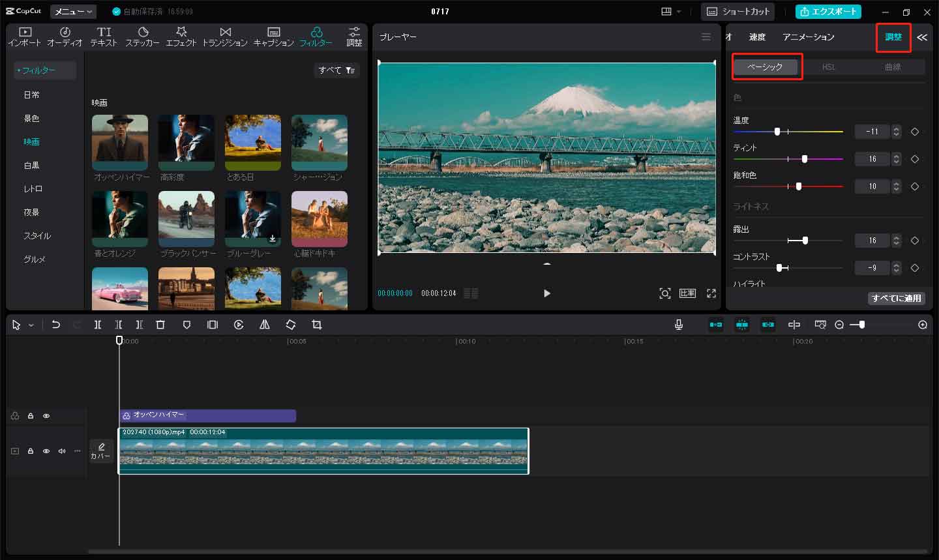Open the トランジション transitions panel
Viewport: 939px width, 560px height.
click(x=225, y=37)
